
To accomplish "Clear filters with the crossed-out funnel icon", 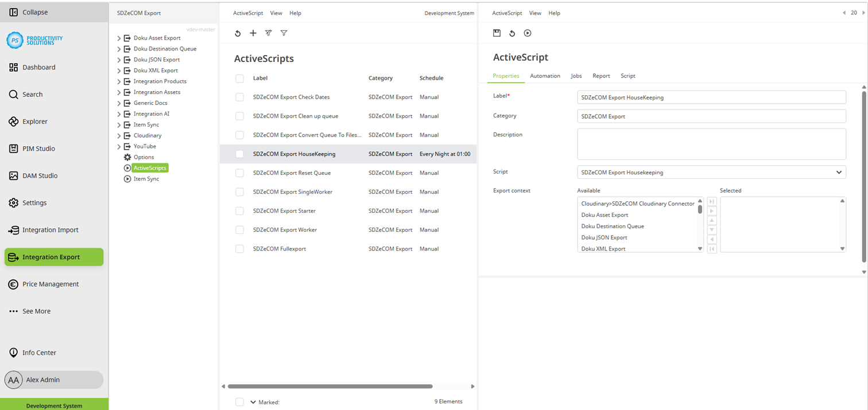I will 268,33.
